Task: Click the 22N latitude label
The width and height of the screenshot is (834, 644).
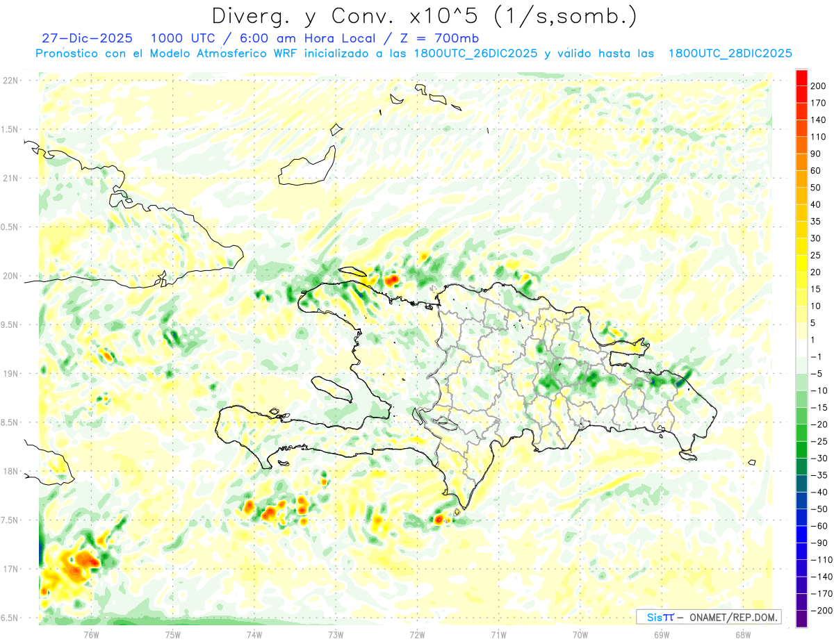Action: click(10, 81)
